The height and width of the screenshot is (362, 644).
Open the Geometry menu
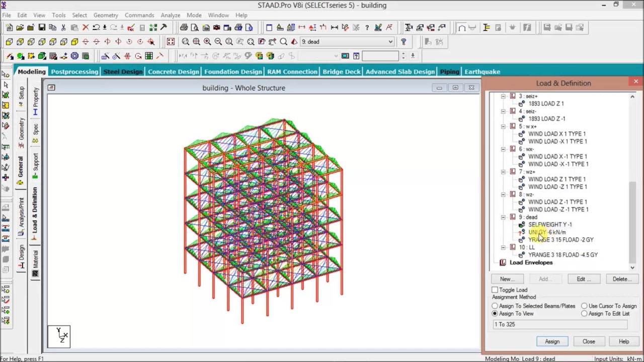(106, 15)
